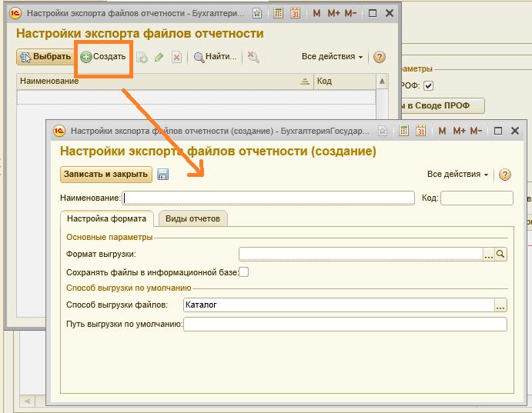
Task: Click the Выбрать button in the list window
Action: click(x=45, y=57)
